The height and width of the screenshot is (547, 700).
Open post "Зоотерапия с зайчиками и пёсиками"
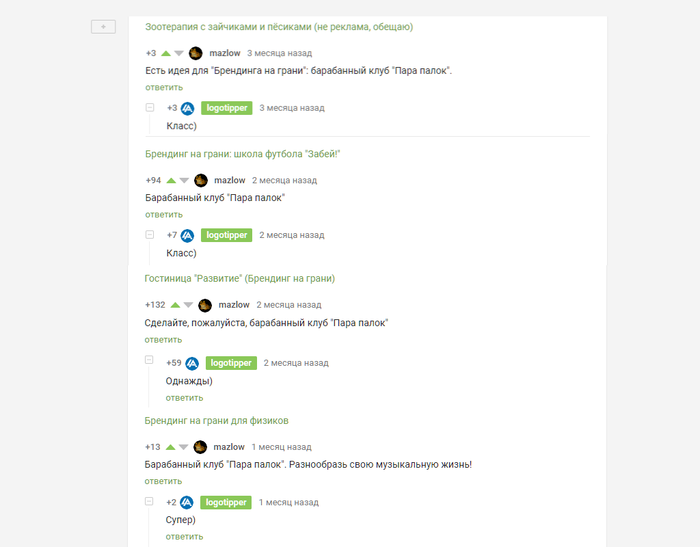[279, 27]
